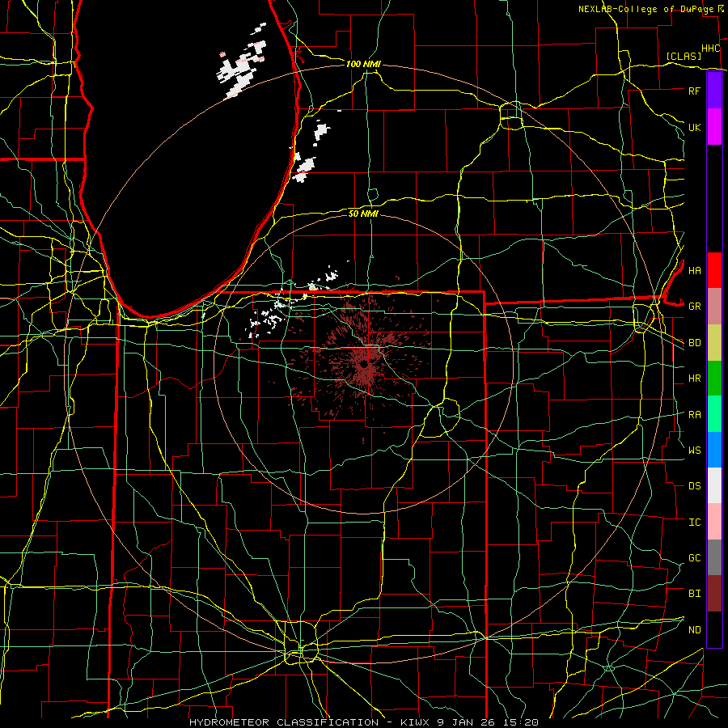Click the 'HHC' product code label
This screenshot has width=728, height=728.
[711, 49]
